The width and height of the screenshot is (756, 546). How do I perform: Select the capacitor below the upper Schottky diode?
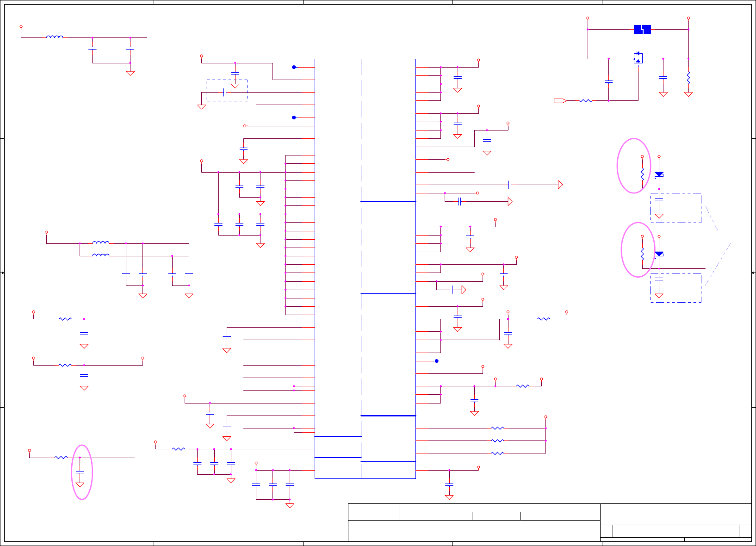pos(659,199)
